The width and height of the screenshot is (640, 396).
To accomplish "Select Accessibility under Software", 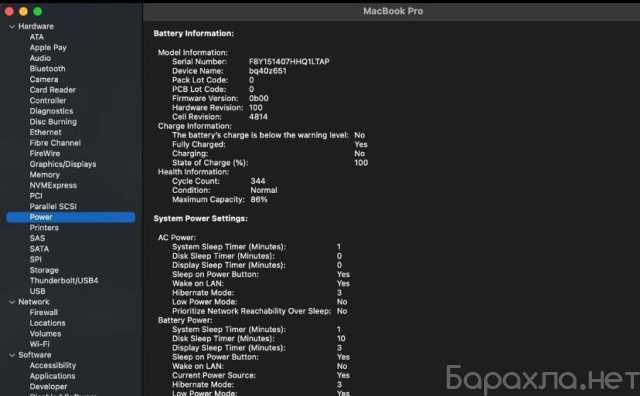I will 53,366.
